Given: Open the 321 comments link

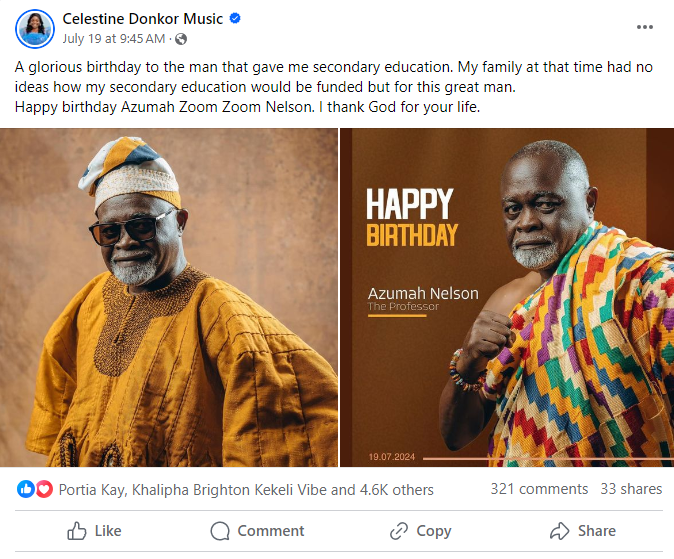Looking at the screenshot, I should point(539,489).
